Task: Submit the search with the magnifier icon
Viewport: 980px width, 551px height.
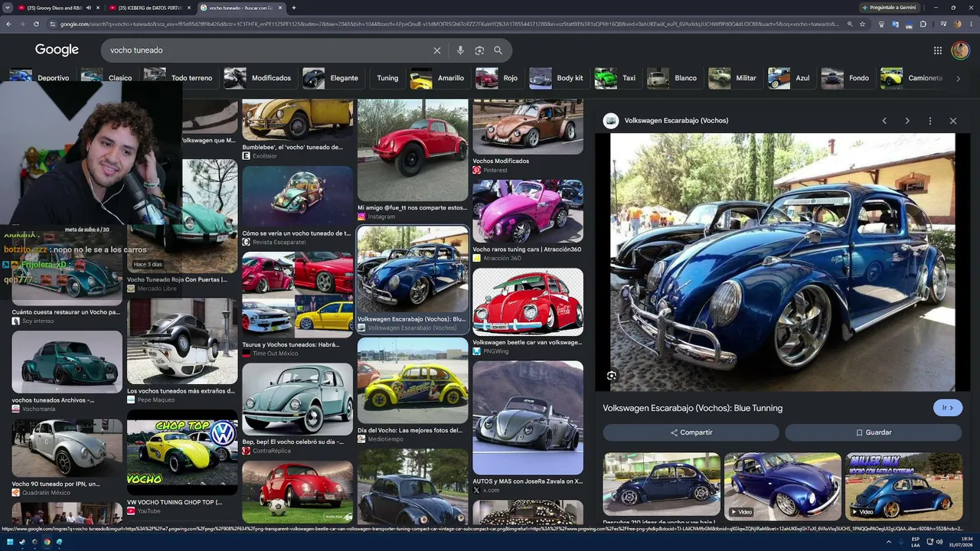Action: 498,51
